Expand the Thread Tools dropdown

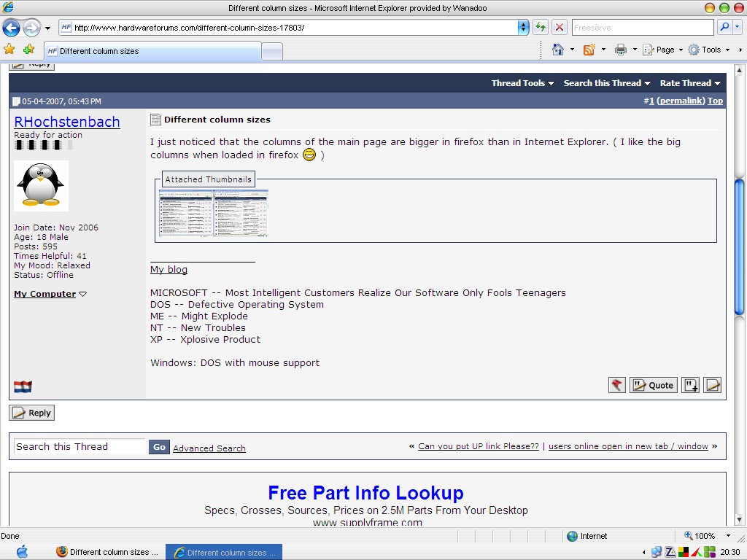522,83
